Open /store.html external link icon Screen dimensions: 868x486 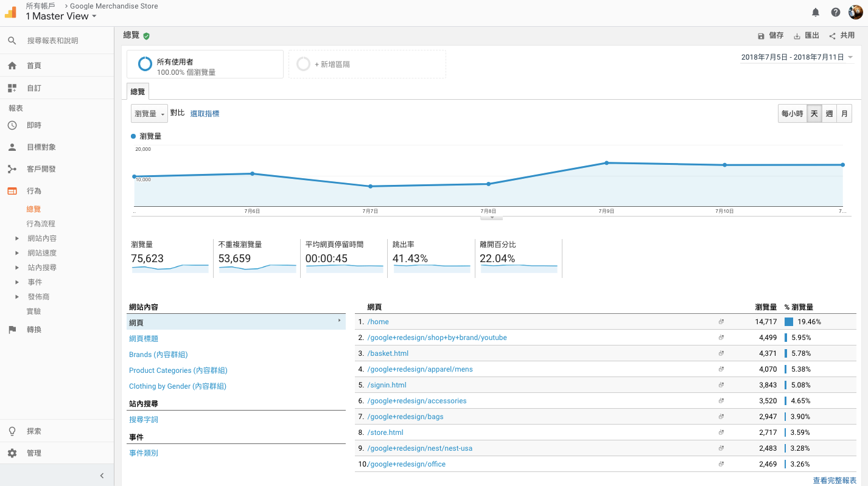[x=721, y=432]
